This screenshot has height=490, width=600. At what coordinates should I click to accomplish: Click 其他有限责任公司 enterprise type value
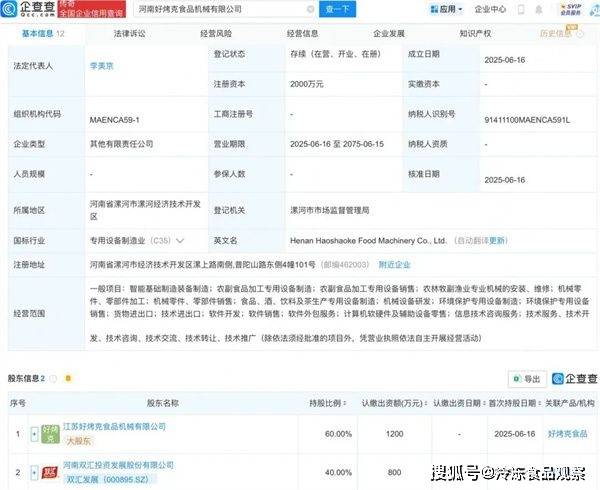point(121,144)
